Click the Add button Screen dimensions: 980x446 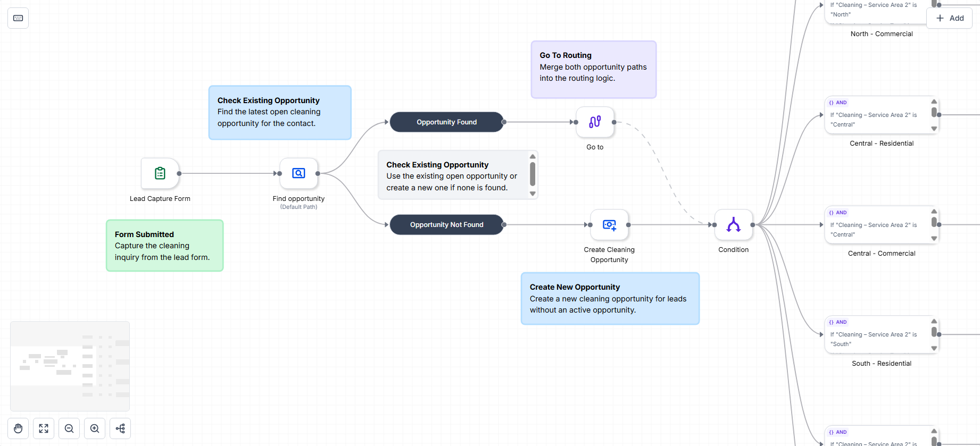950,18
